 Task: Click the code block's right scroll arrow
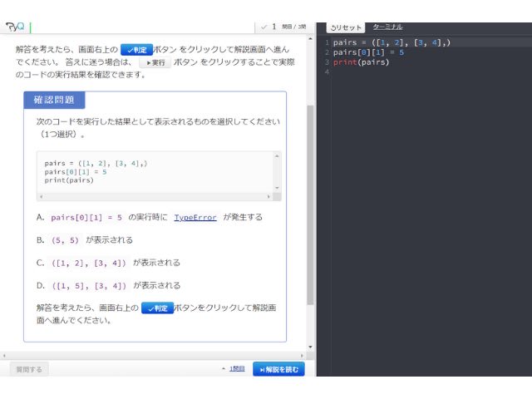(268, 196)
